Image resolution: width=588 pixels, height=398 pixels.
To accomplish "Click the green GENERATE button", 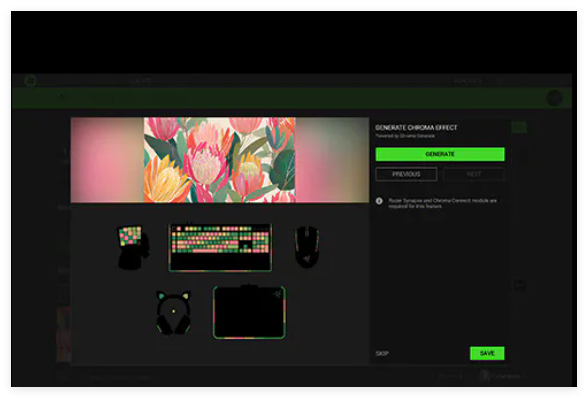I will (x=440, y=154).
